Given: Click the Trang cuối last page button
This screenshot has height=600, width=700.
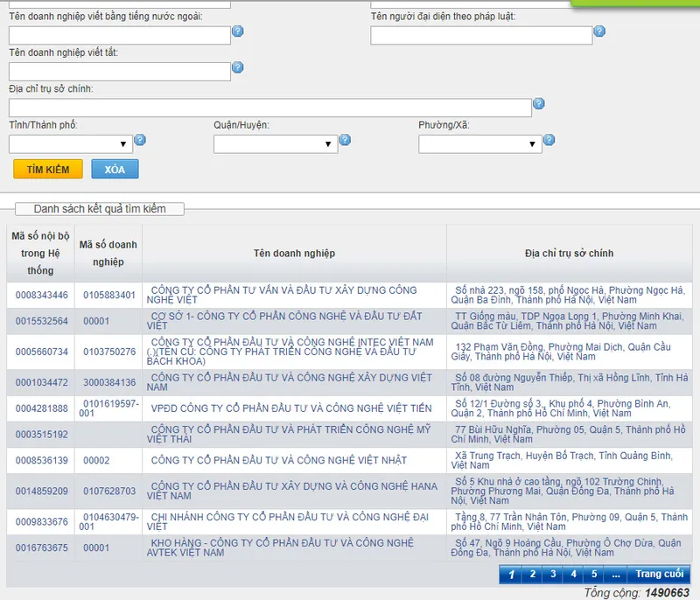Looking at the screenshot, I should [659, 574].
